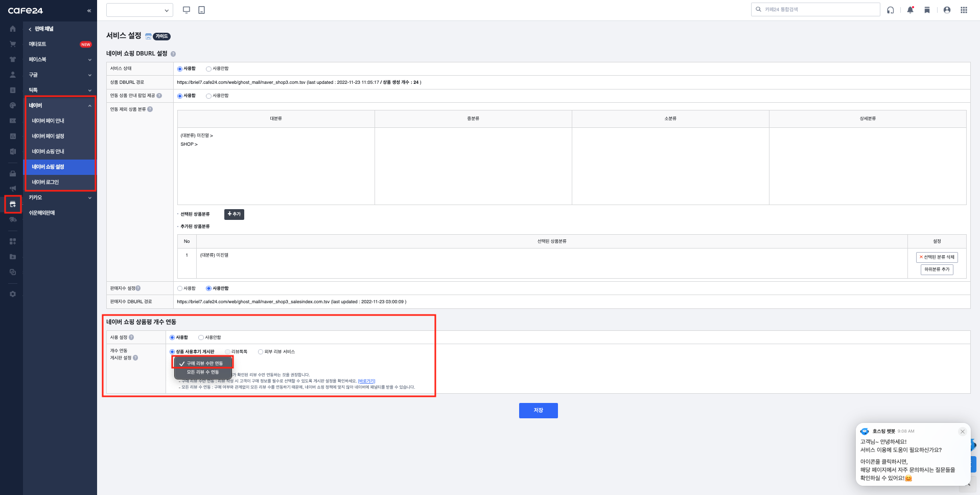
Task: Open the briefcase icon in left rail
Action: (13, 173)
